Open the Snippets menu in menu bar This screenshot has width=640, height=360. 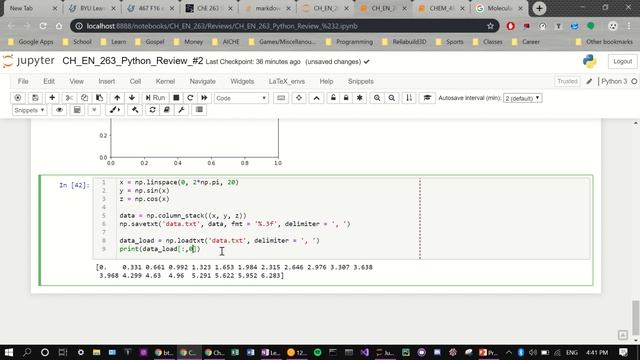(x=360, y=82)
